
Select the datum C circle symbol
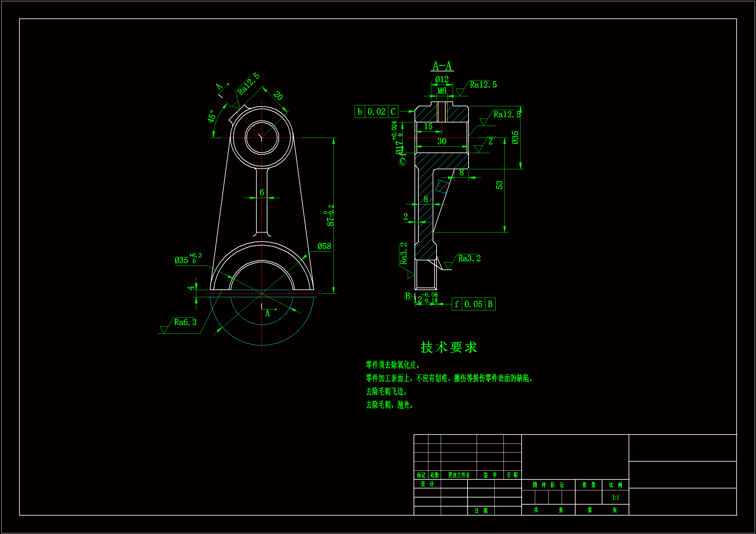[x=403, y=162]
